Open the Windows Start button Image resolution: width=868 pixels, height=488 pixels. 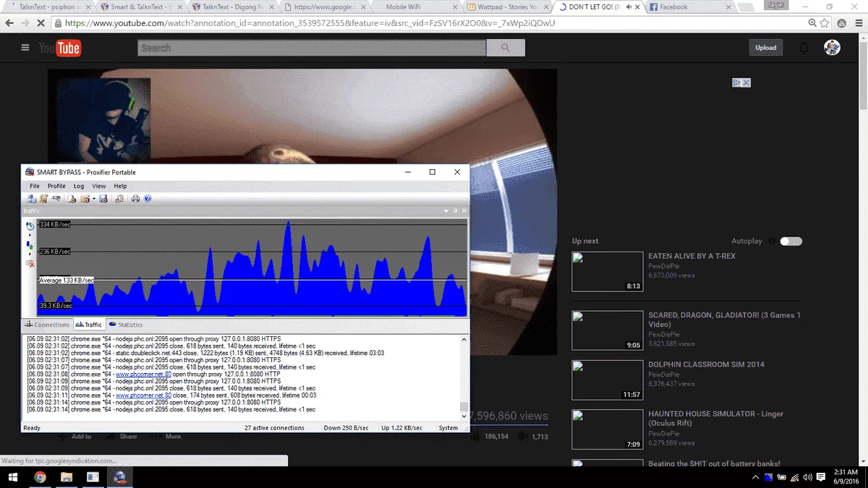13,477
